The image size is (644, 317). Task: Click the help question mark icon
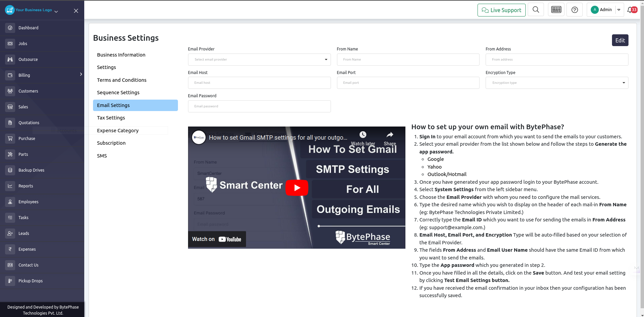pos(575,10)
